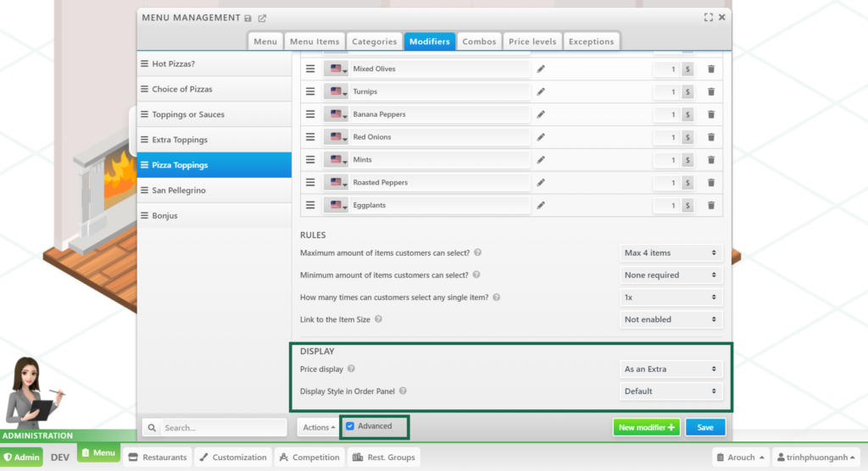
Task: Click the pencil icon for Roasted Peppers
Action: (x=541, y=183)
